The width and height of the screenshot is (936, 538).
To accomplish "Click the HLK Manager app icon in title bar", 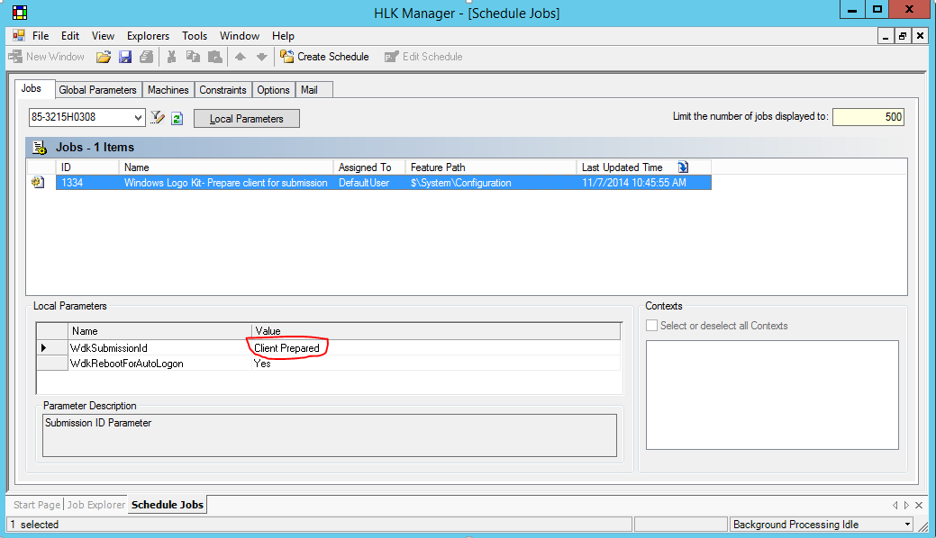I will click(x=19, y=13).
